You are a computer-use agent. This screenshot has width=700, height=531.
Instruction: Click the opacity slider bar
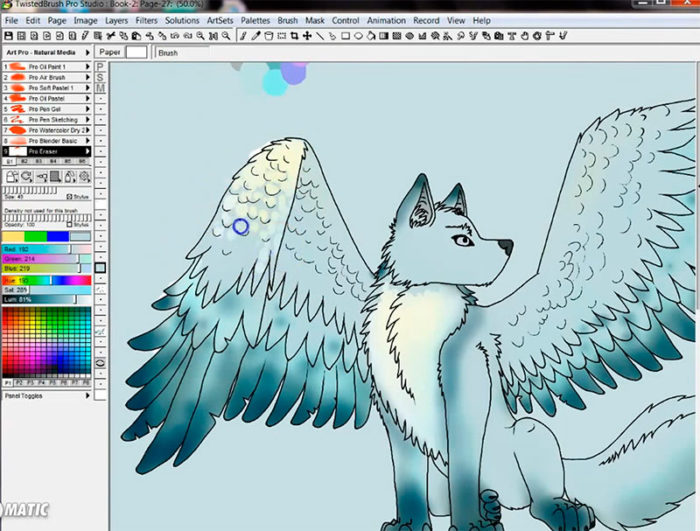47,218
